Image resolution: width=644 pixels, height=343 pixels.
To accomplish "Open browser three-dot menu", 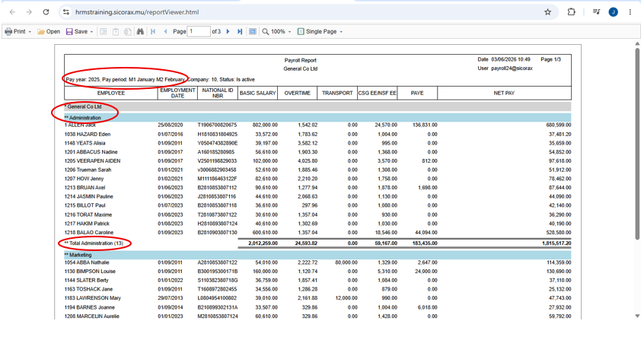I will pyautogui.click(x=630, y=12).
